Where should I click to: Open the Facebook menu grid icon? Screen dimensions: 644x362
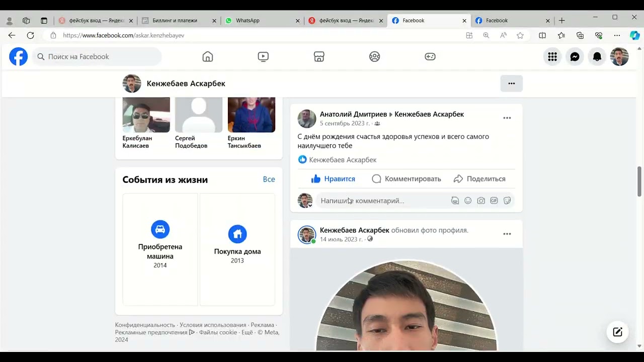[x=552, y=57]
